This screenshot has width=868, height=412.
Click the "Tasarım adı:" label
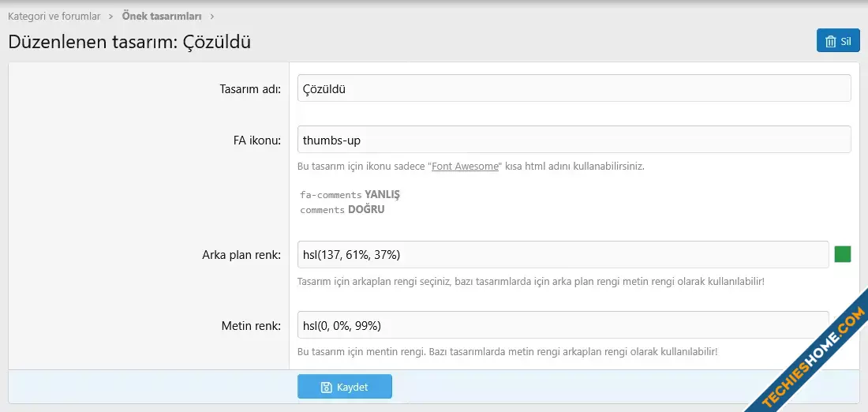(250, 89)
